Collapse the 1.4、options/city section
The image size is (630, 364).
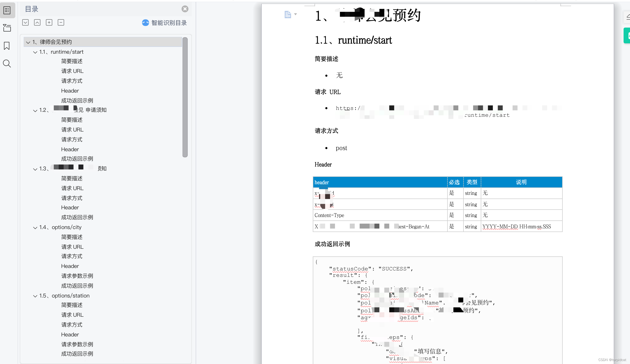coord(35,228)
